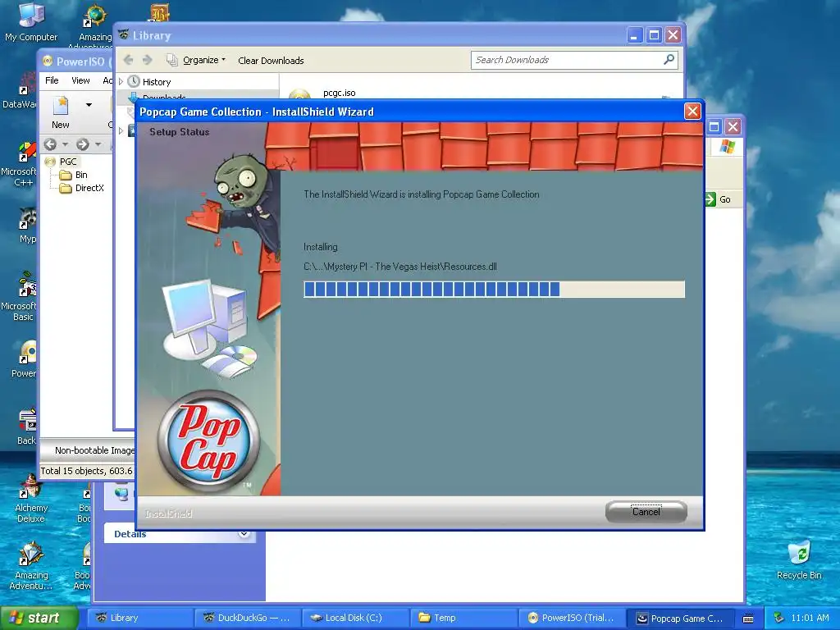
Task: Open Microsoft Basic desktop shortcut
Action: pyautogui.click(x=20, y=298)
